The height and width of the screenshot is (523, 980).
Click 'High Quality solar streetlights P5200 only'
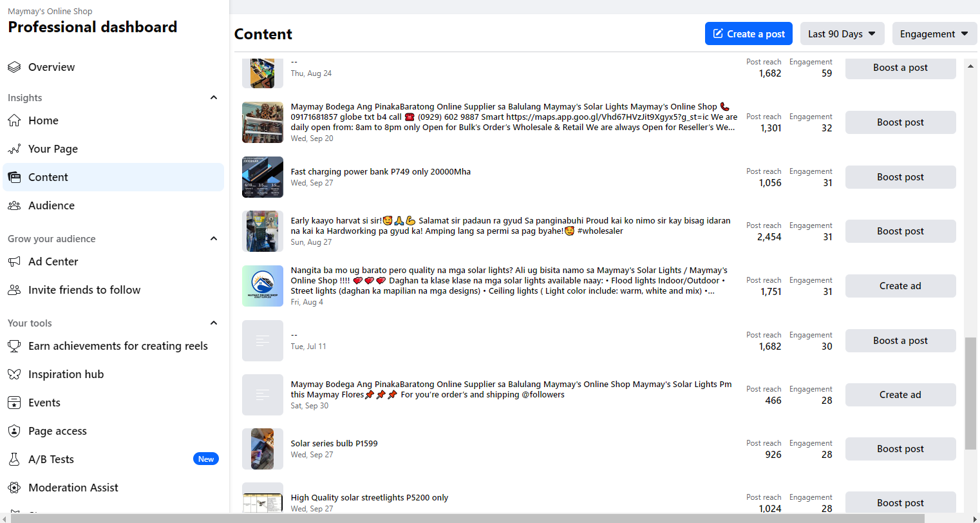(370, 498)
